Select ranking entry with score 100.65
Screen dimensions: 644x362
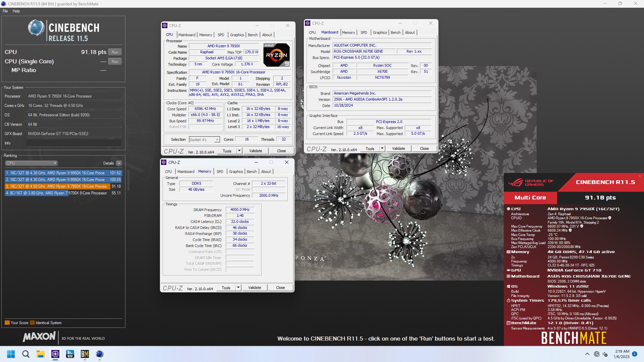coord(63,180)
